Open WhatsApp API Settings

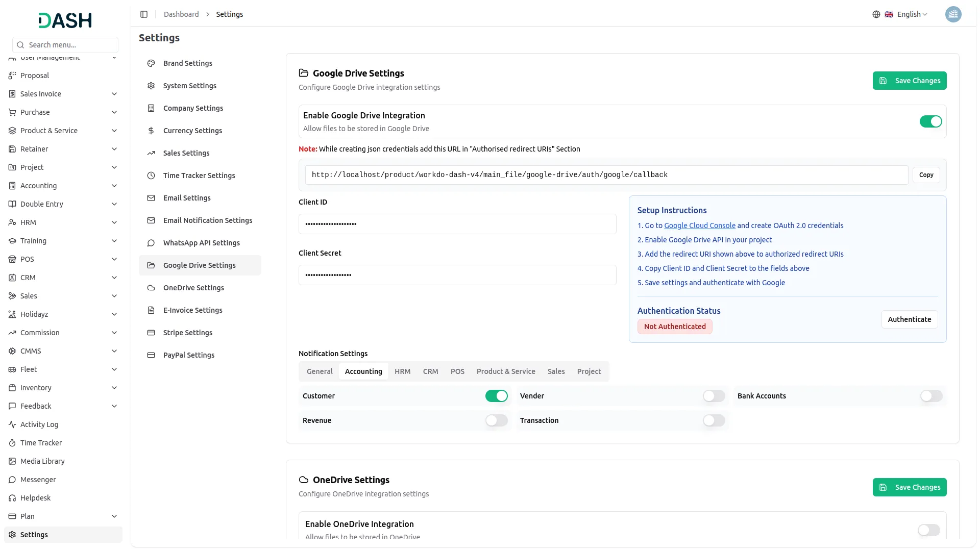tap(201, 242)
